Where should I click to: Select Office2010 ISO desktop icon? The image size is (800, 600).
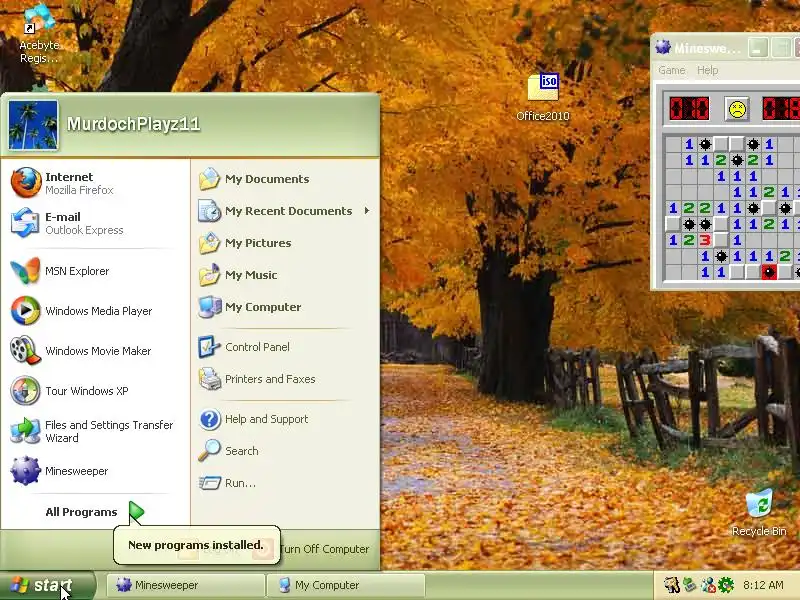pos(543,97)
